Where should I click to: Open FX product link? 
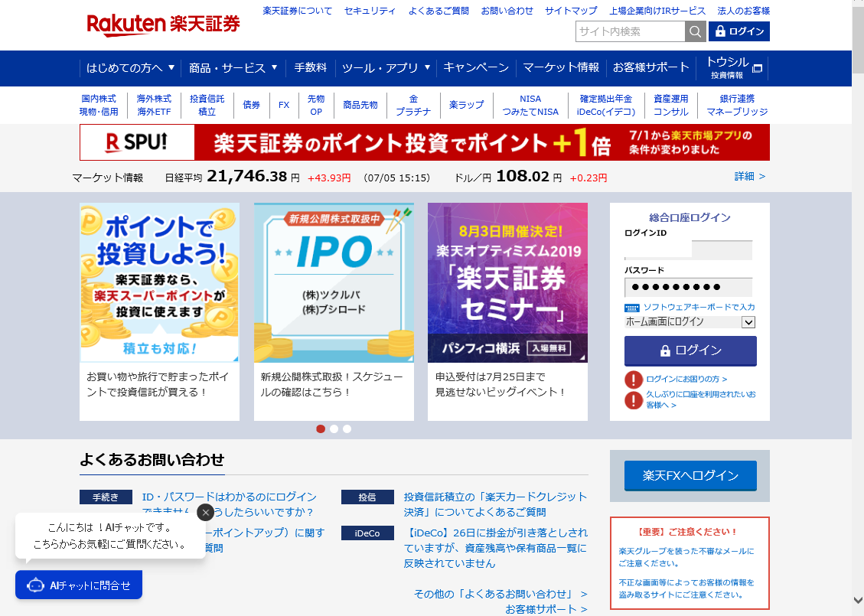pos(284,105)
